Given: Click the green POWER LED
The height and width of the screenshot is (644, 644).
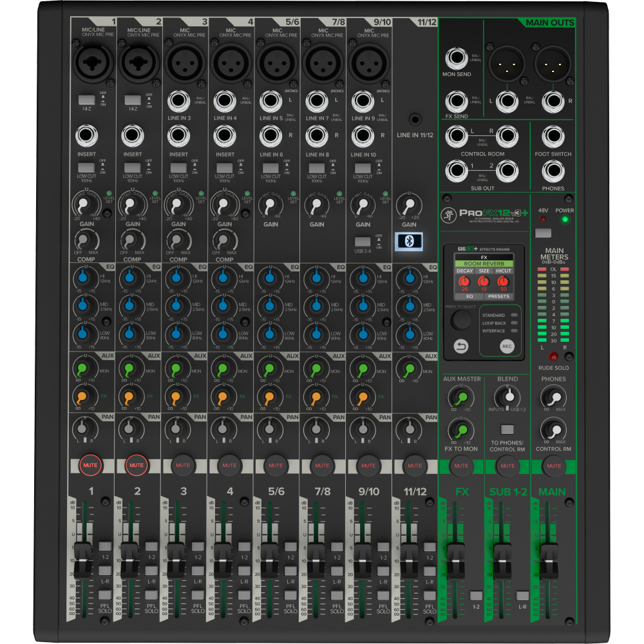Looking at the screenshot, I should [565, 220].
